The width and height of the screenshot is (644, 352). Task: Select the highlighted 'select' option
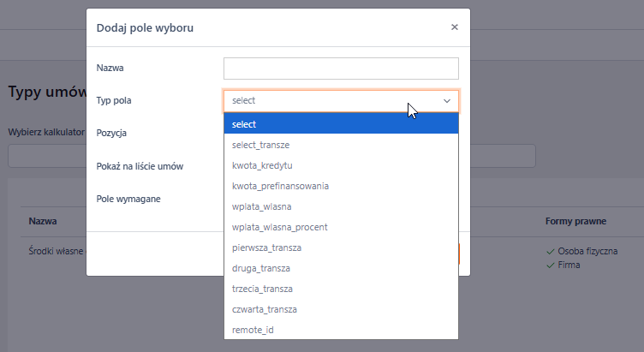(341, 125)
